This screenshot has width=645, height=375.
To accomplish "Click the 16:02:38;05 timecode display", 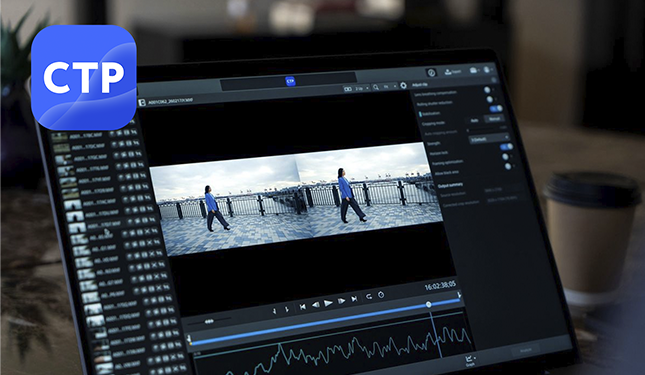I will (440, 285).
